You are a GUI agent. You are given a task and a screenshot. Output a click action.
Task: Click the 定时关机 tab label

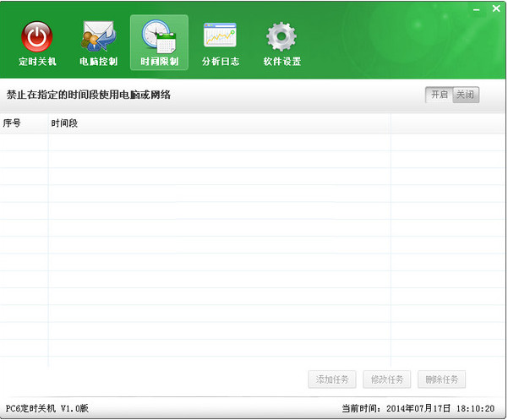tap(37, 61)
